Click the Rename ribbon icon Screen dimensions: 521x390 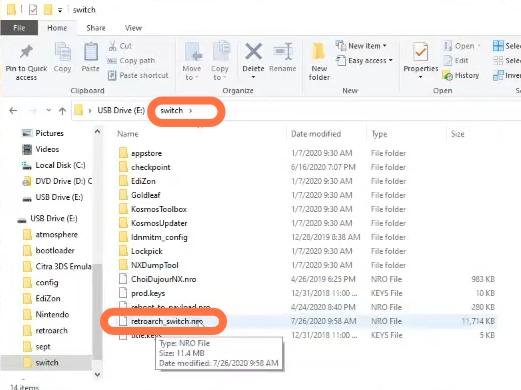[283, 52]
